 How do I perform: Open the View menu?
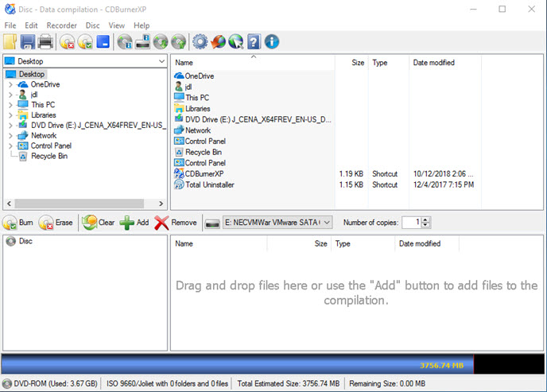click(117, 25)
